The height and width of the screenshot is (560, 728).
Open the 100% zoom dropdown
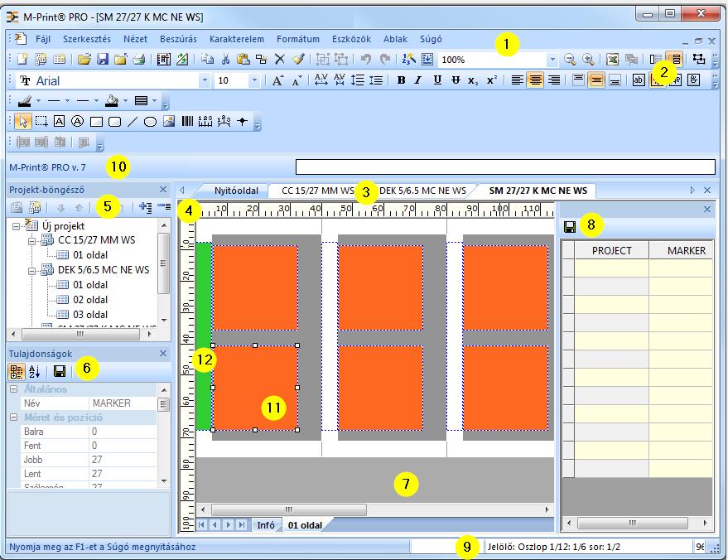pyautogui.click(x=552, y=60)
